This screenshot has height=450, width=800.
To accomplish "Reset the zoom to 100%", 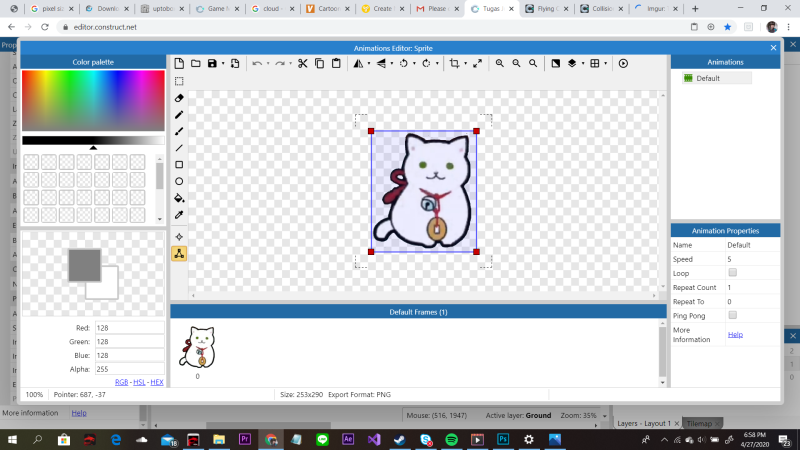I will point(533,63).
